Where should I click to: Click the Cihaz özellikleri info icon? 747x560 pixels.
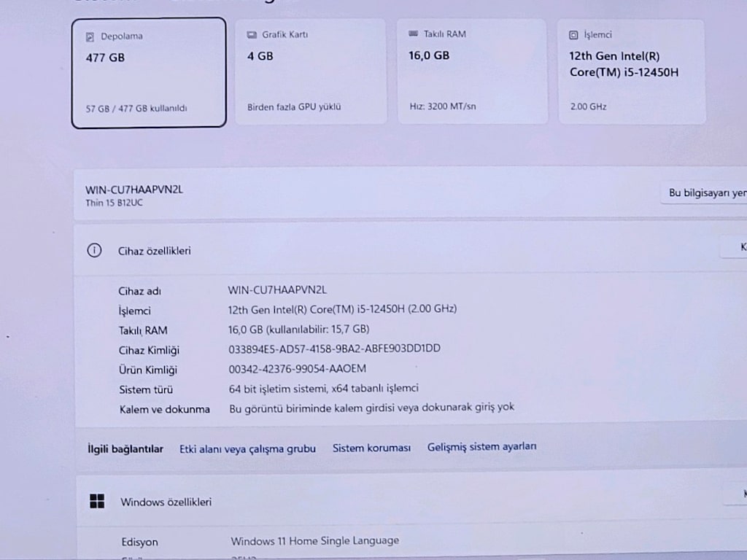pyautogui.click(x=94, y=250)
